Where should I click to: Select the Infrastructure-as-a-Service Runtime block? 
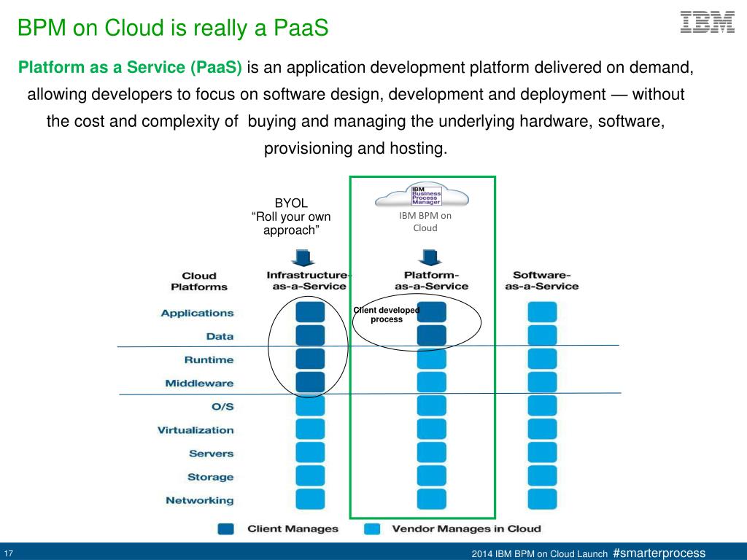[x=310, y=359]
